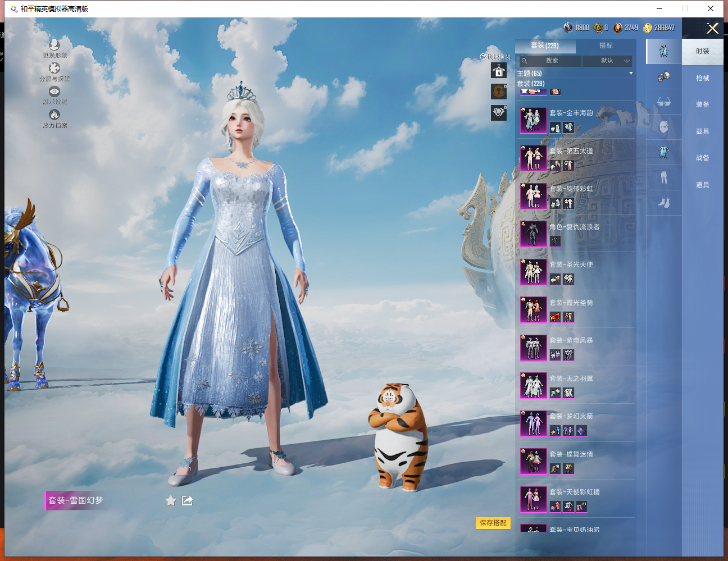The image size is (728, 561).
Task: Select the glasses category icon
Action: tap(664, 102)
